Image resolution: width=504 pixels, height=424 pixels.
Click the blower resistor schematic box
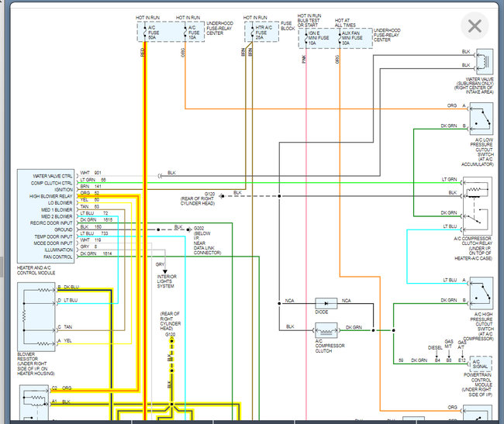36,317
